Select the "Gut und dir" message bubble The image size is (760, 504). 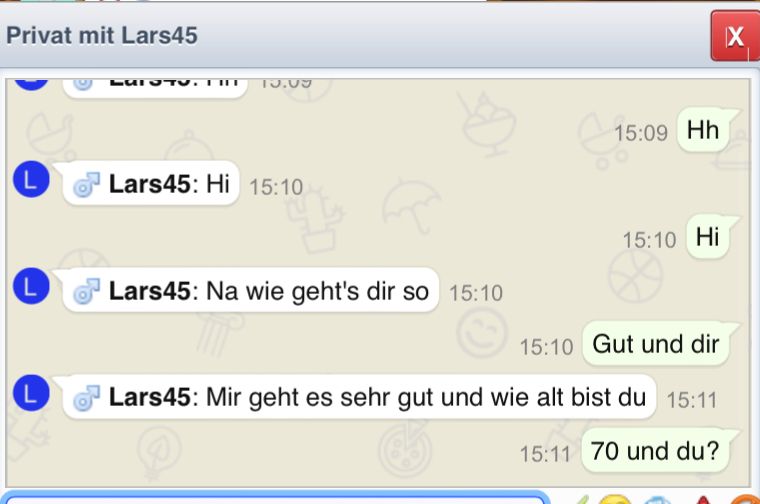tap(656, 344)
